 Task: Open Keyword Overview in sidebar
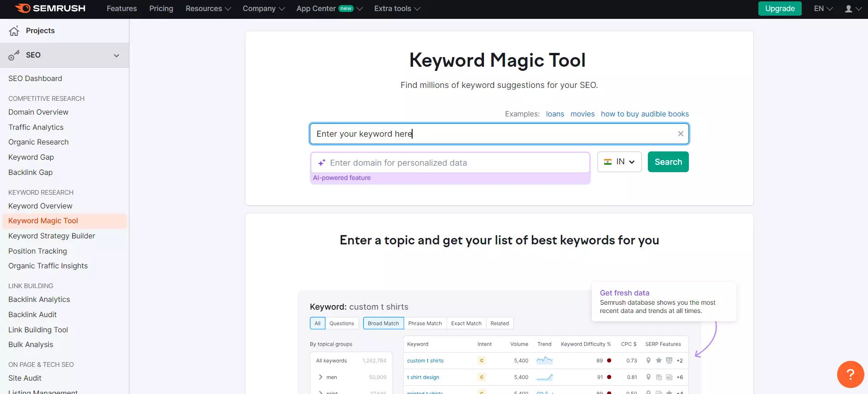pyautogui.click(x=40, y=206)
